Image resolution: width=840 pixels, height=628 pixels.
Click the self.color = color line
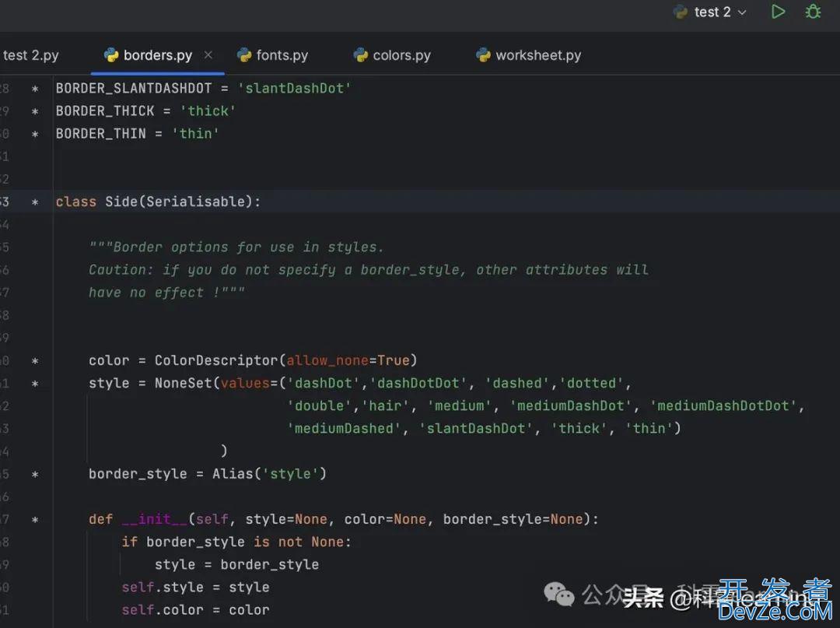(x=195, y=610)
